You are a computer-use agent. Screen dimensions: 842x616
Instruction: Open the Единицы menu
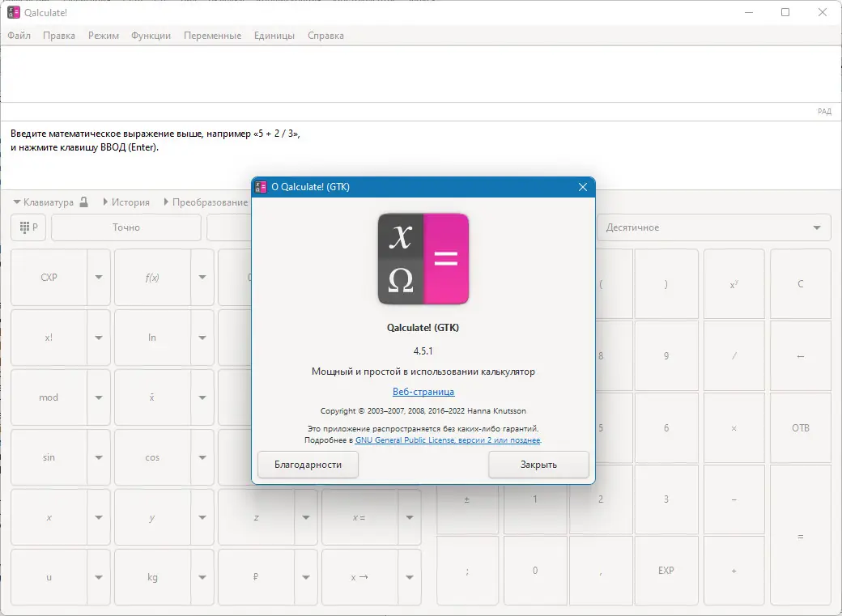[274, 36]
